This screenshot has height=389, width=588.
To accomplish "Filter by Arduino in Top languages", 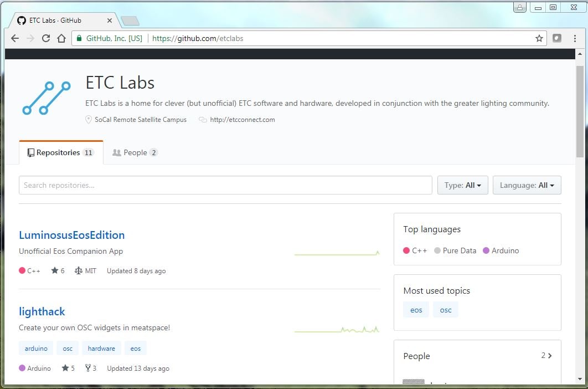I will (501, 250).
